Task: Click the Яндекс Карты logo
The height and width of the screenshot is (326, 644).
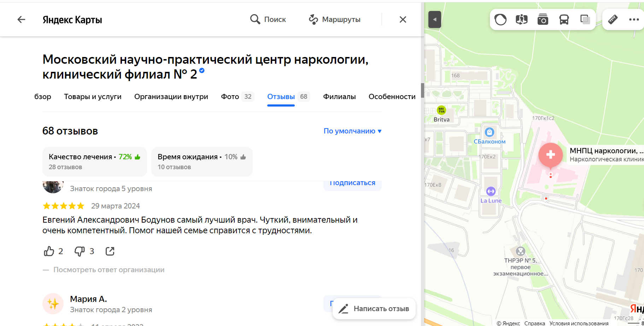Action: pos(72,19)
